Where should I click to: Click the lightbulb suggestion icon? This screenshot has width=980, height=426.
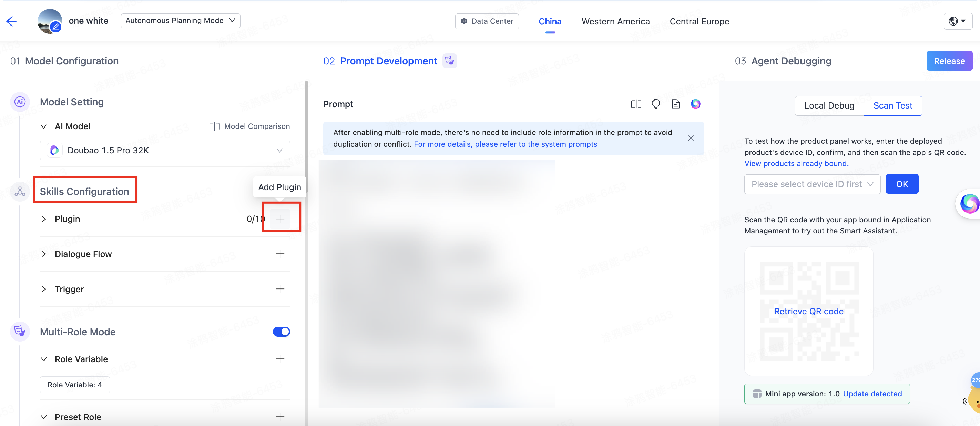pyautogui.click(x=655, y=104)
